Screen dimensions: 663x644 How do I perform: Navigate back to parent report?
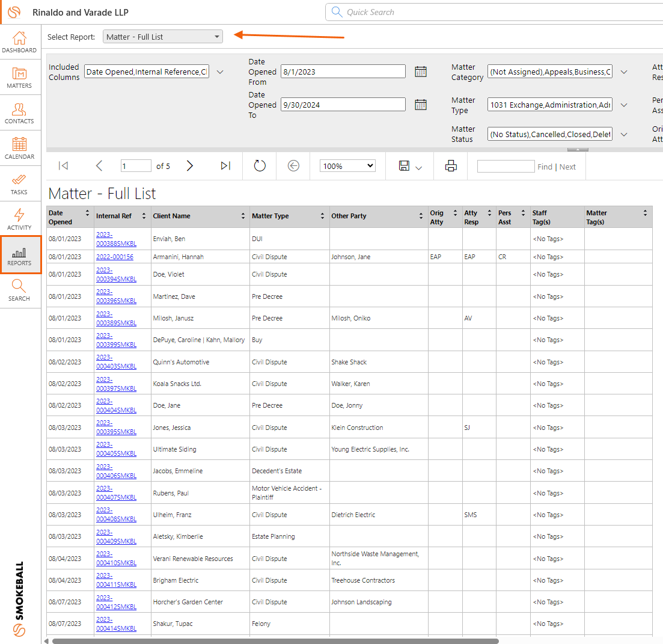[x=293, y=166]
